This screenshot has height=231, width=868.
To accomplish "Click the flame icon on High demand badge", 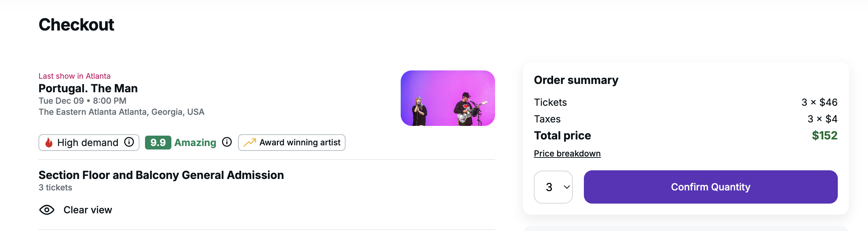I will (x=49, y=142).
